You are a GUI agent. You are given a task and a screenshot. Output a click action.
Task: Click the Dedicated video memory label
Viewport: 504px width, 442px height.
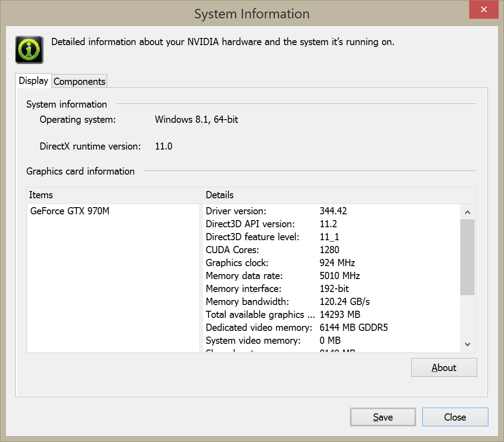(259, 327)
